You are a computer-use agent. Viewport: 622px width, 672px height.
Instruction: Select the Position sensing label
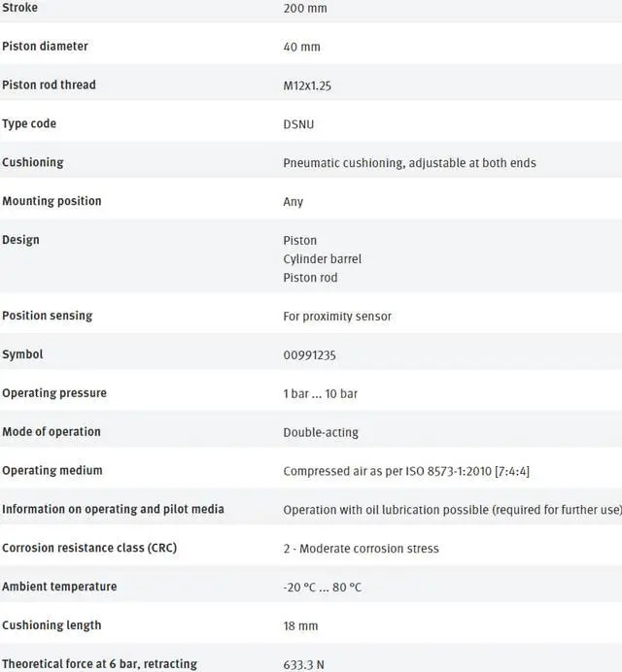[x=48, y=316]
